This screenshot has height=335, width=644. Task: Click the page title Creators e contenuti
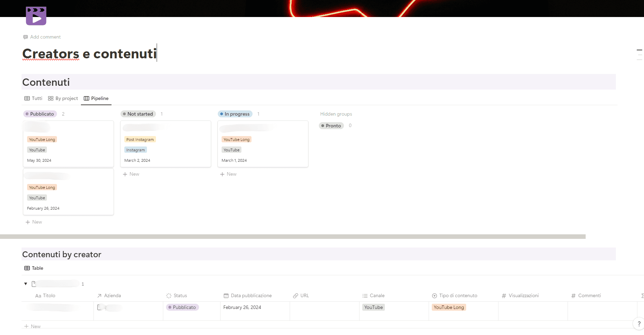coord(89,53)
